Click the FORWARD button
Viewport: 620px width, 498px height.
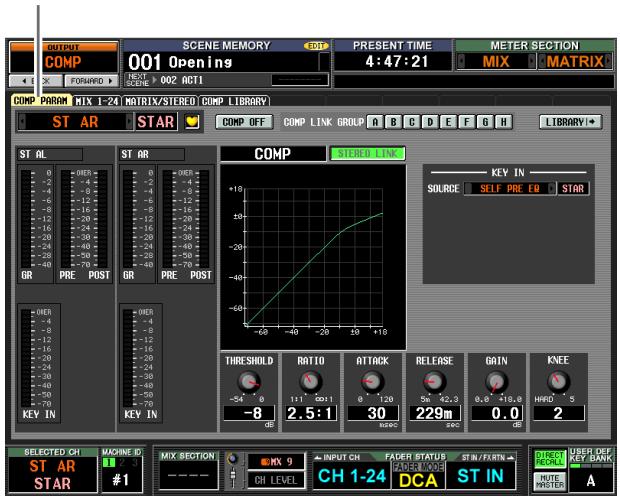(x=91, y=81)
